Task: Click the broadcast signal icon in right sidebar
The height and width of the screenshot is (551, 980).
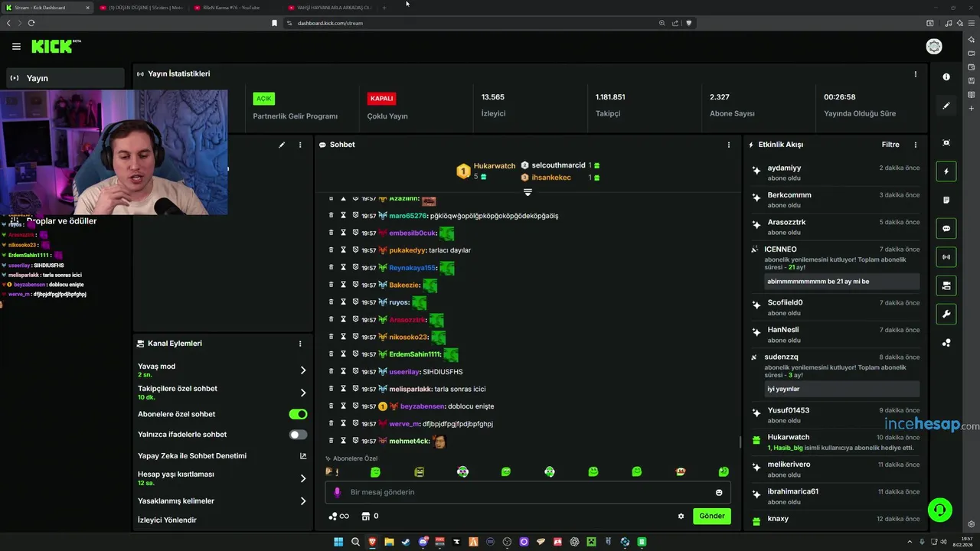Action: (x=946, y=257)
